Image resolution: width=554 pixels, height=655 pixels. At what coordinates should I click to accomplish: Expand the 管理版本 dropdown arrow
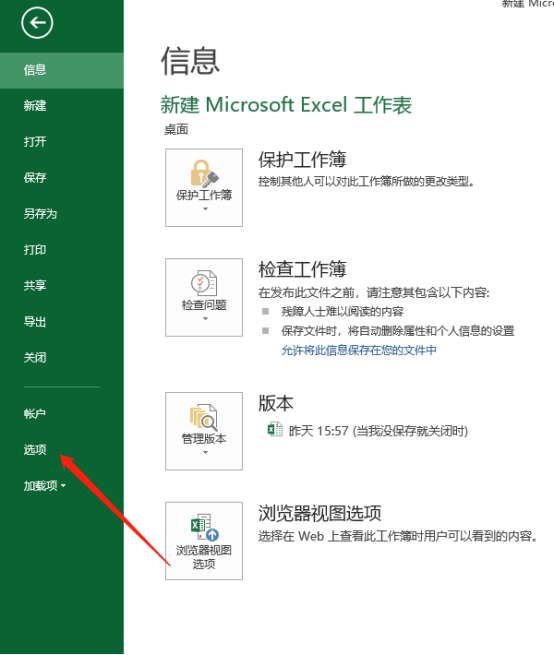[205, 452]
